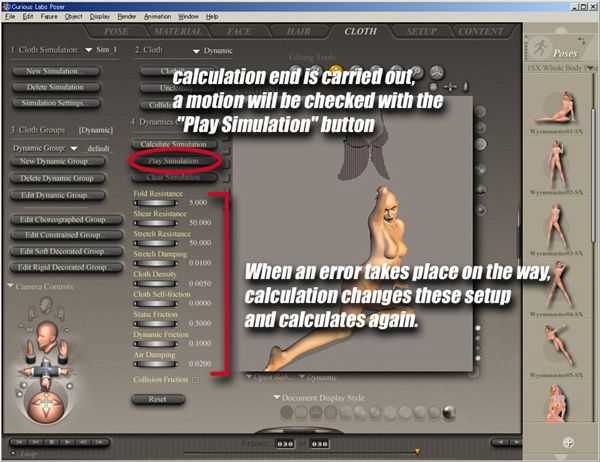Open the library pose category dropdown arrow
The height and width of the screenshot is (462, 600).
tap(592, 68)
